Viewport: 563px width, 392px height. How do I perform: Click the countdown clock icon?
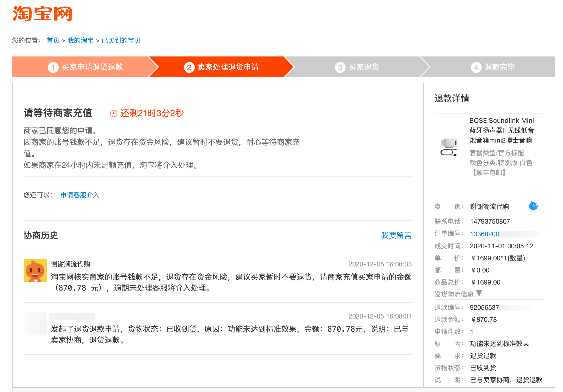[x=113, y=113]
